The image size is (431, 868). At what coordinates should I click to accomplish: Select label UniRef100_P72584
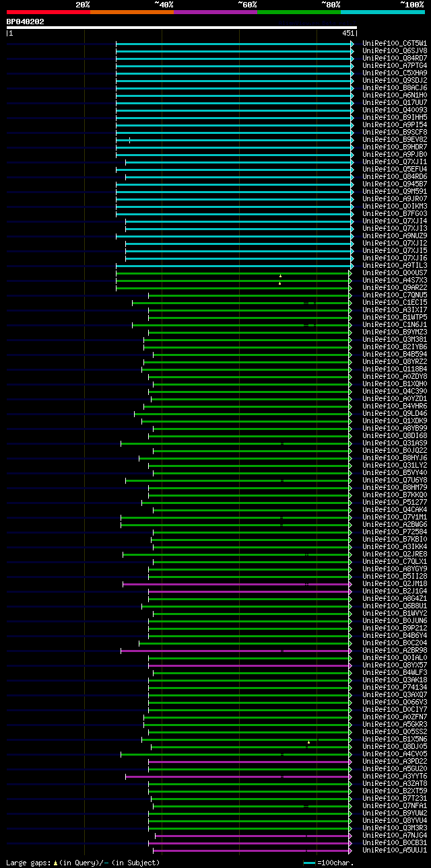coord(395,532)
